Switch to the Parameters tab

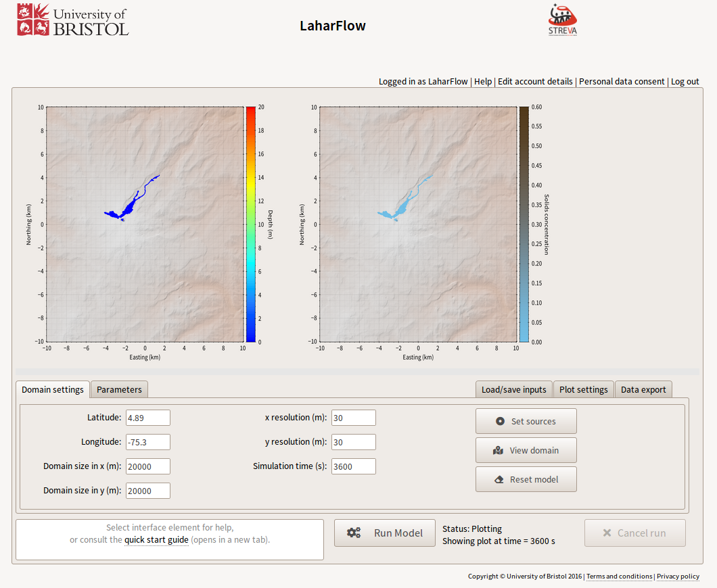tap(119, 389)
